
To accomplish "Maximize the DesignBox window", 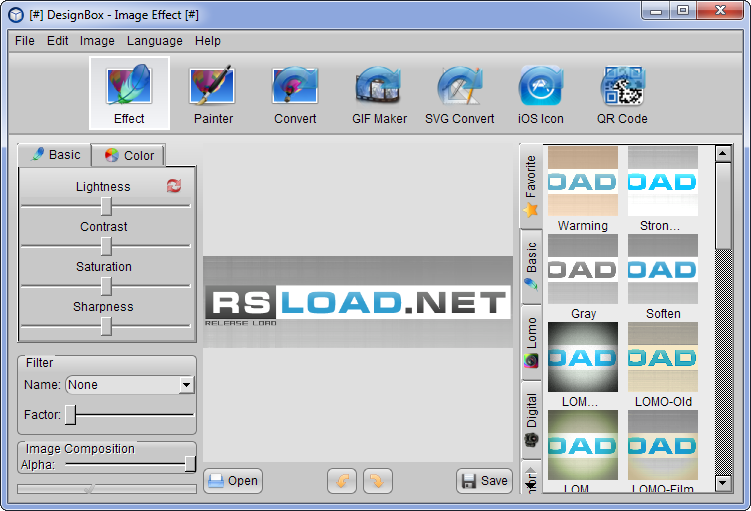I will point(683,11).
